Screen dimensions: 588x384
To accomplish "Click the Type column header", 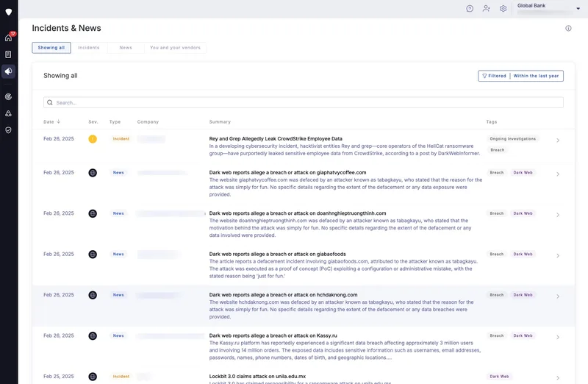I will point(115,122).
